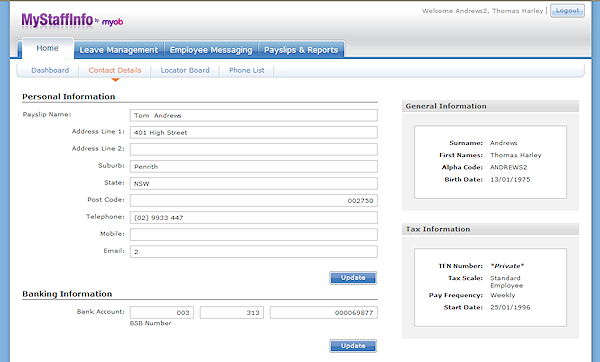This screenshot has height=362, width=600.
Task: Focus the empty Mobile field
Action: tap(254, 235)
